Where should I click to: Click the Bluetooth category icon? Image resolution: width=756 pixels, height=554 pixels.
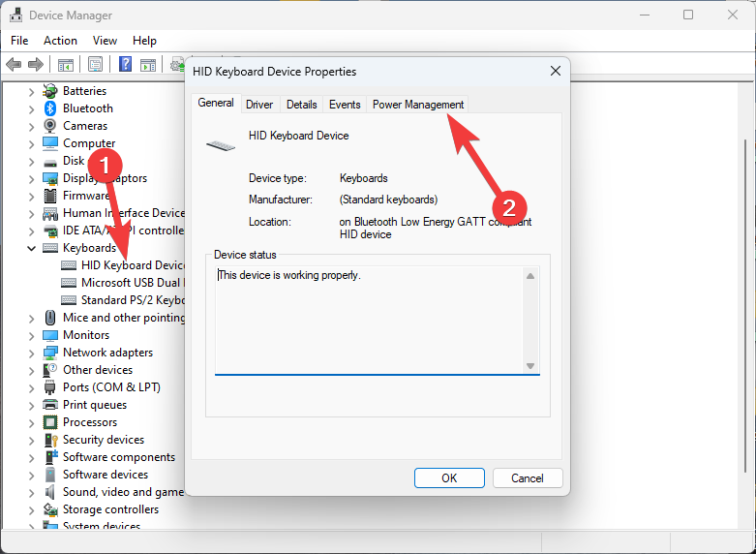(50, 108)
